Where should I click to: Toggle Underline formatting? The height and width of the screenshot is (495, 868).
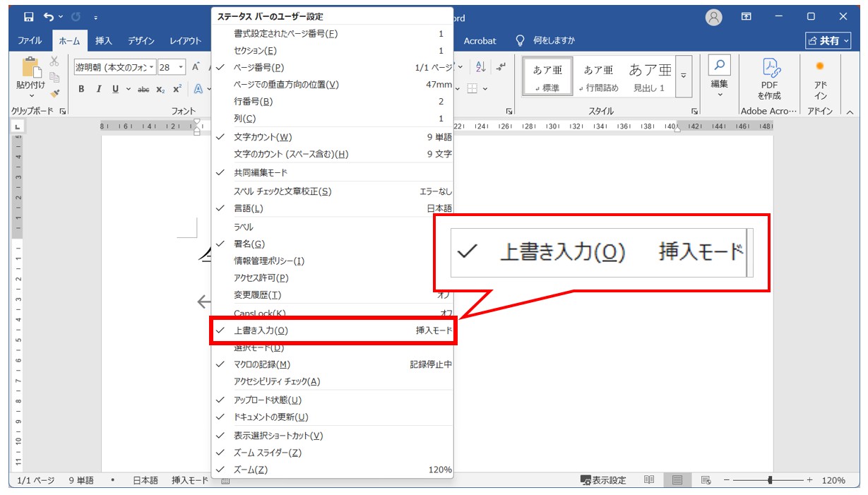coord(115,89)
